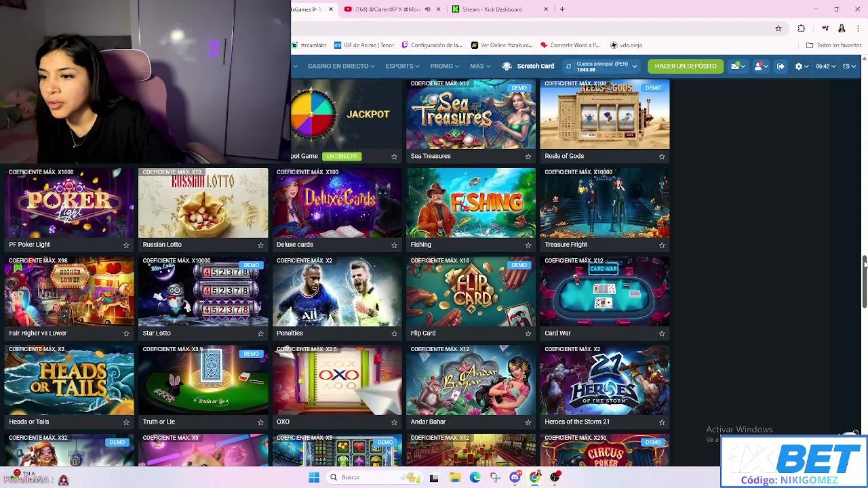Open the settings gear dropdown

coord(802,66)
